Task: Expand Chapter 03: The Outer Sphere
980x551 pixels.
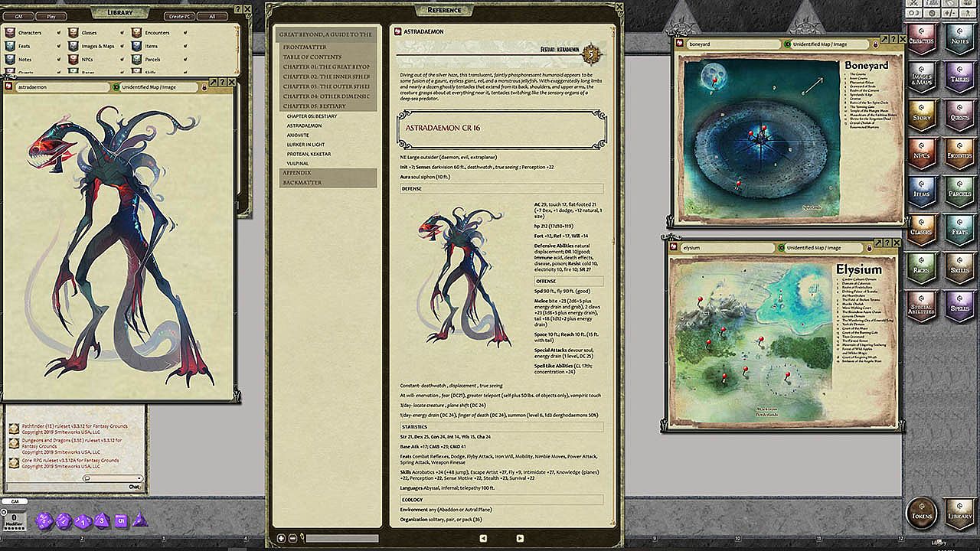Action: [328, 86]
